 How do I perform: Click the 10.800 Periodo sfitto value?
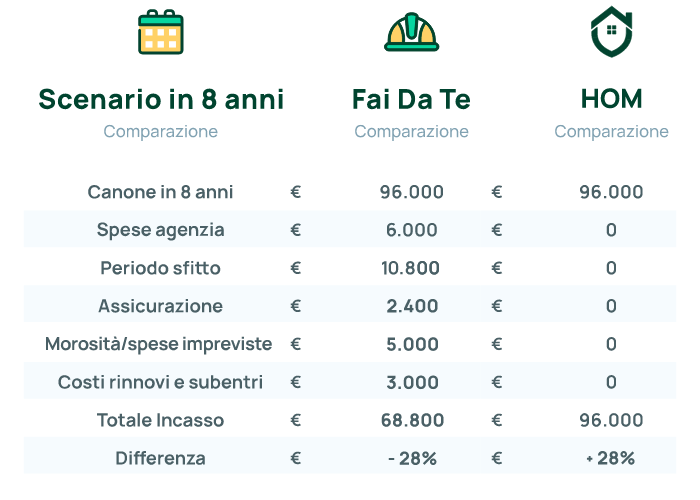click(x=410, y=268)
